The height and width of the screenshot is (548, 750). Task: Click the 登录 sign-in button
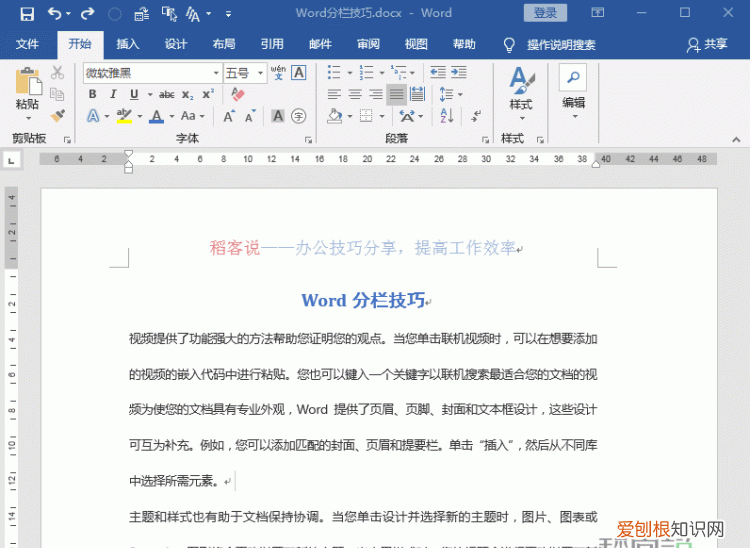pyautogui.click(x=545, y=13)
